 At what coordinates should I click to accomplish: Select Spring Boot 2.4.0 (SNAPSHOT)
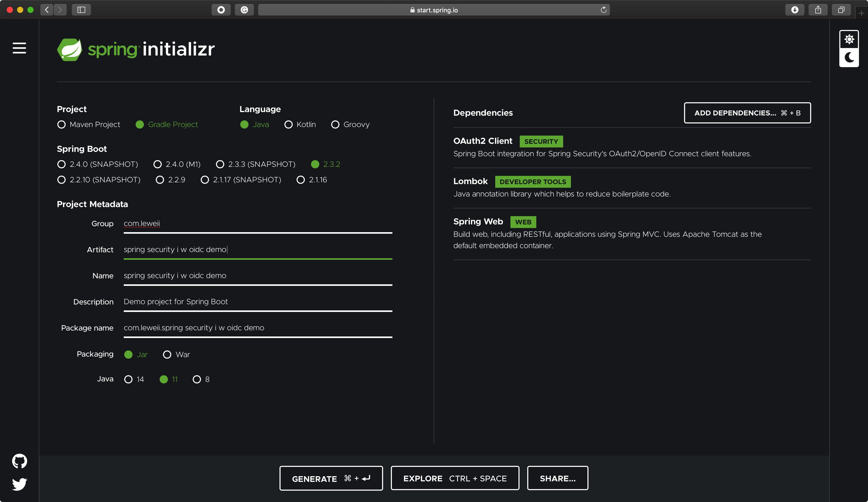[x=97, y=164]
